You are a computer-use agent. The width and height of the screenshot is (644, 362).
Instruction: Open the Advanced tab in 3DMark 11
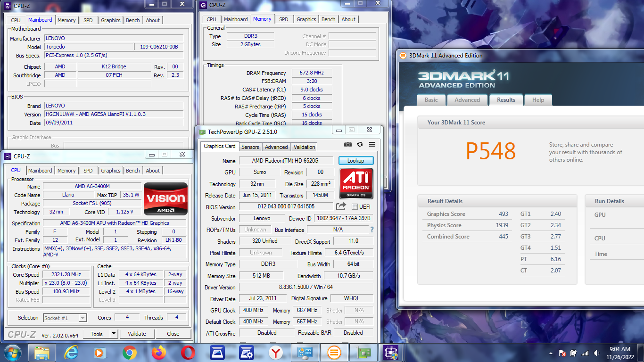467,100
